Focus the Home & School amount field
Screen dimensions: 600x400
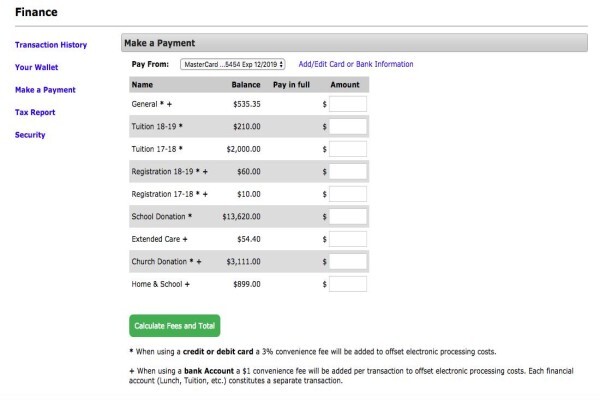click(348, 284)
